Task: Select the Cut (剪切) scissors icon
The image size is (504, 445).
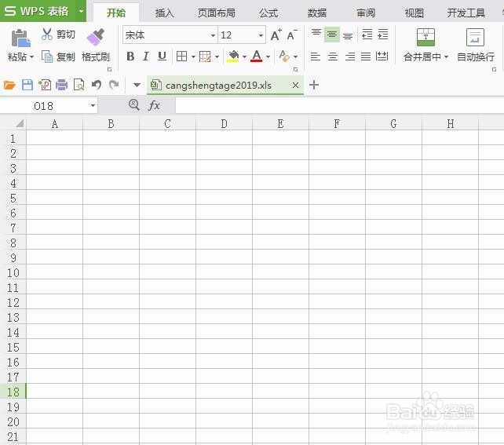Action: pyautogui.click(x=47, y=34)
